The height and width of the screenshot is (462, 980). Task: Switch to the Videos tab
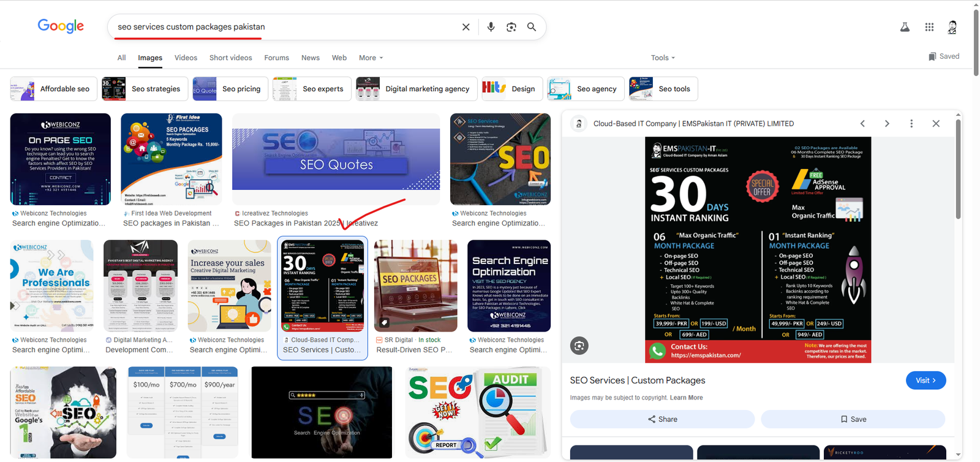tap(186, 58)
